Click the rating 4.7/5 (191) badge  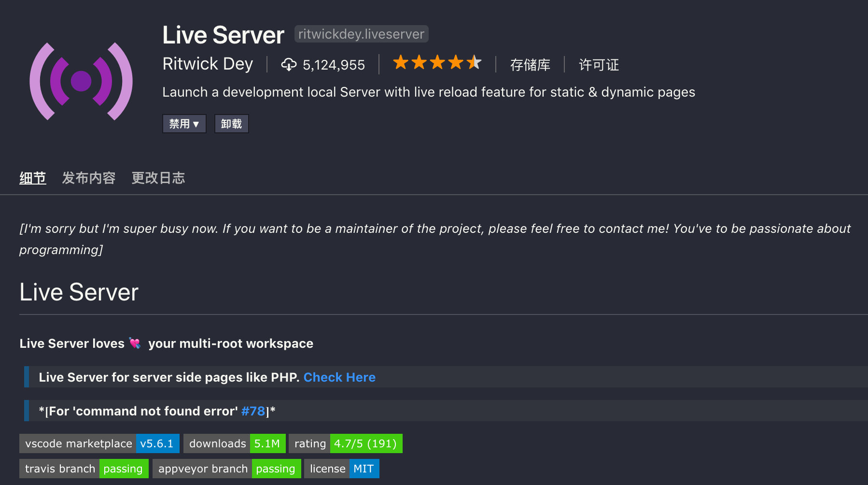coord(346,443)
